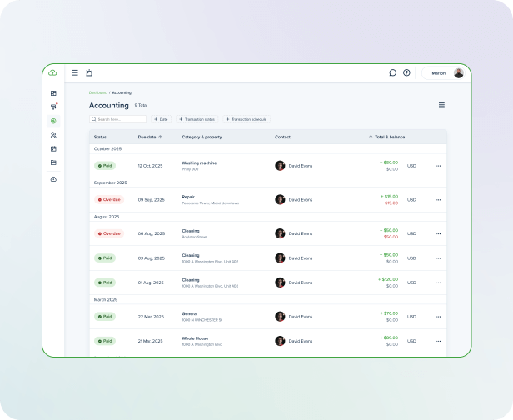Click the cloud logo at top left

tap(53, 72)
